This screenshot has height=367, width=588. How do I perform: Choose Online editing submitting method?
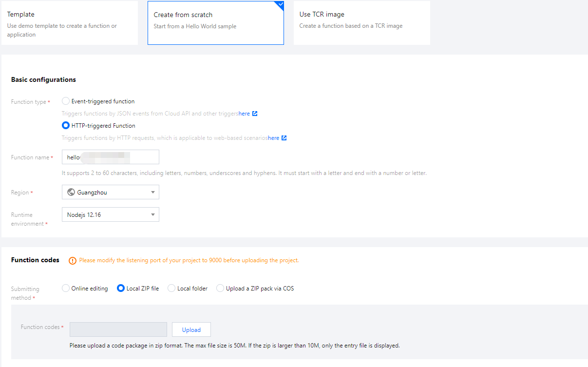(x=66, y=289)
